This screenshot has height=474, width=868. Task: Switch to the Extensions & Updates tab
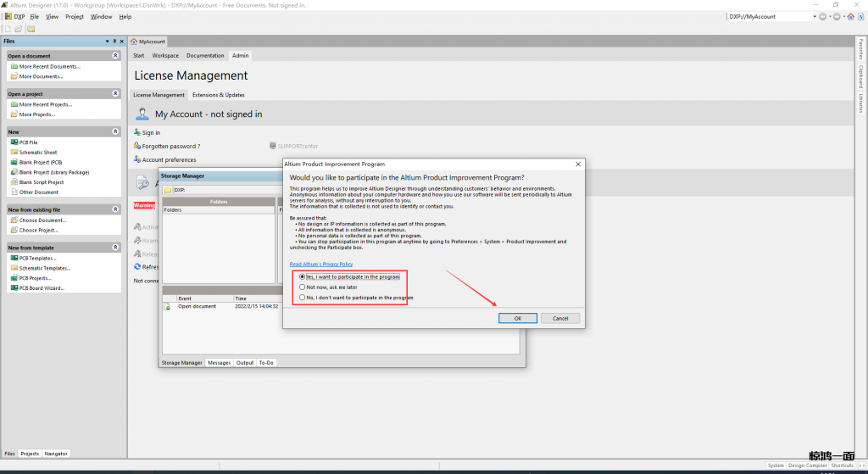[218, 95]
